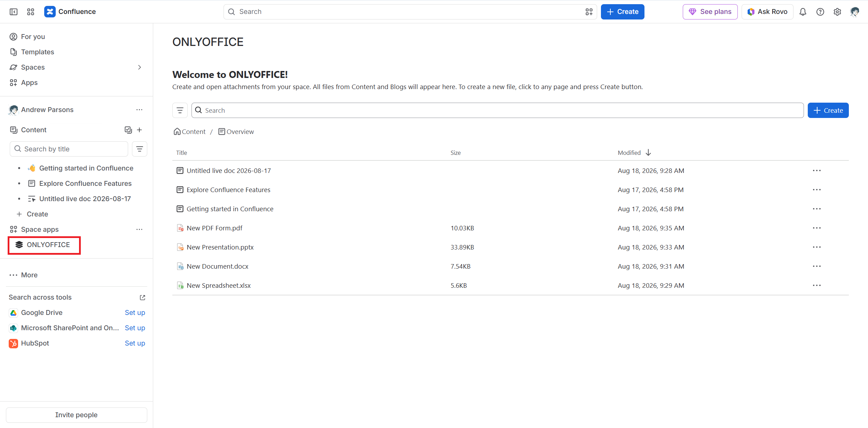The image size is (868, 428).
Task: Click the plus icon next to Content
Action: [x=139, y=130]
